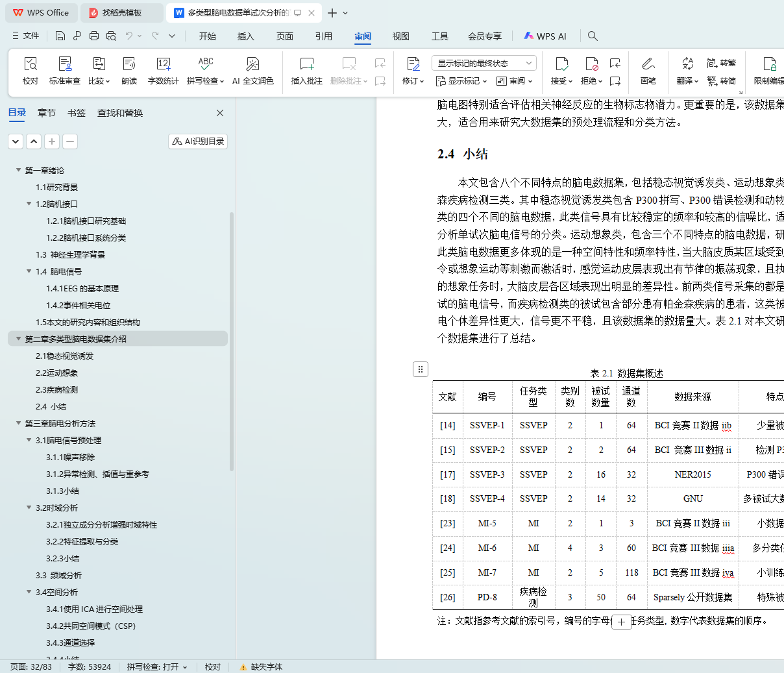The image size is (784, 673).
Task: Collapse the 第三章脑电分析方法 outline node
Action: tap(18, 423)
